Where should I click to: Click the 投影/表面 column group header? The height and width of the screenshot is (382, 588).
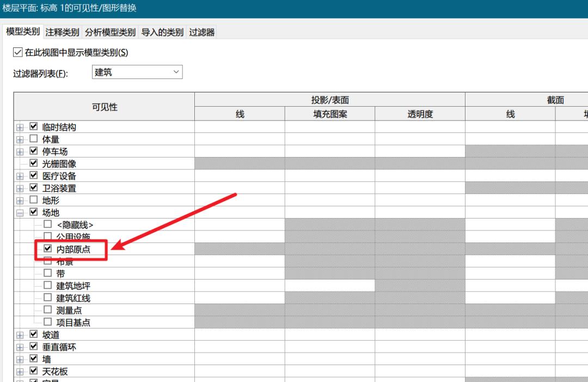pyautogui.click(x=330, y=100)
